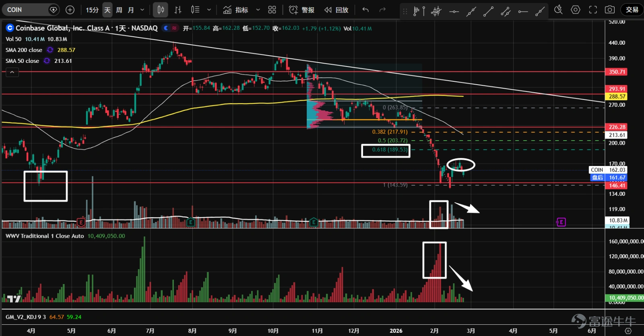Click SMA 50 refresh cycle icon
Screen dimensions: 644x336
click(47, 61)
